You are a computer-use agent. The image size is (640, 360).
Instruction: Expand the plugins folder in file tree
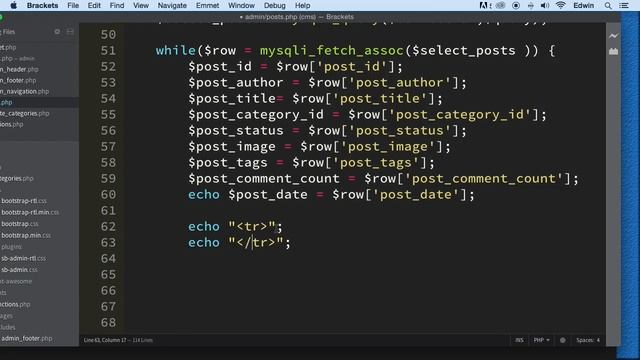tap(11, 247)
